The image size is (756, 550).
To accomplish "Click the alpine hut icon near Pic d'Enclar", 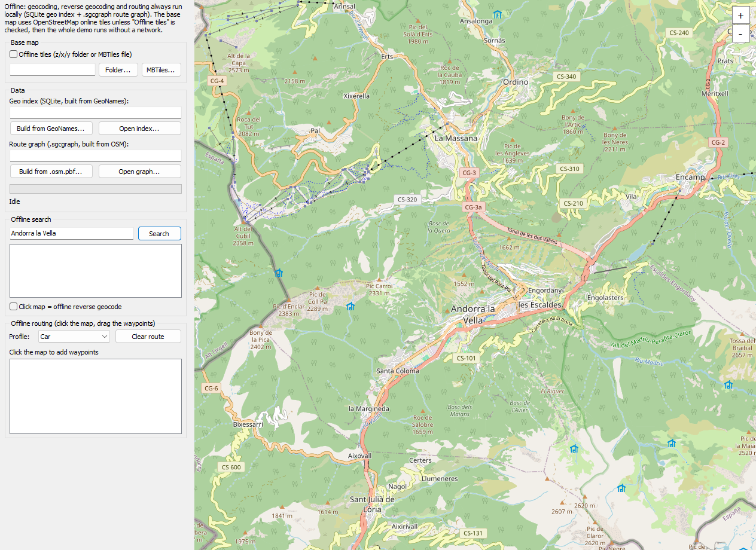I will (x=279, y=273).
